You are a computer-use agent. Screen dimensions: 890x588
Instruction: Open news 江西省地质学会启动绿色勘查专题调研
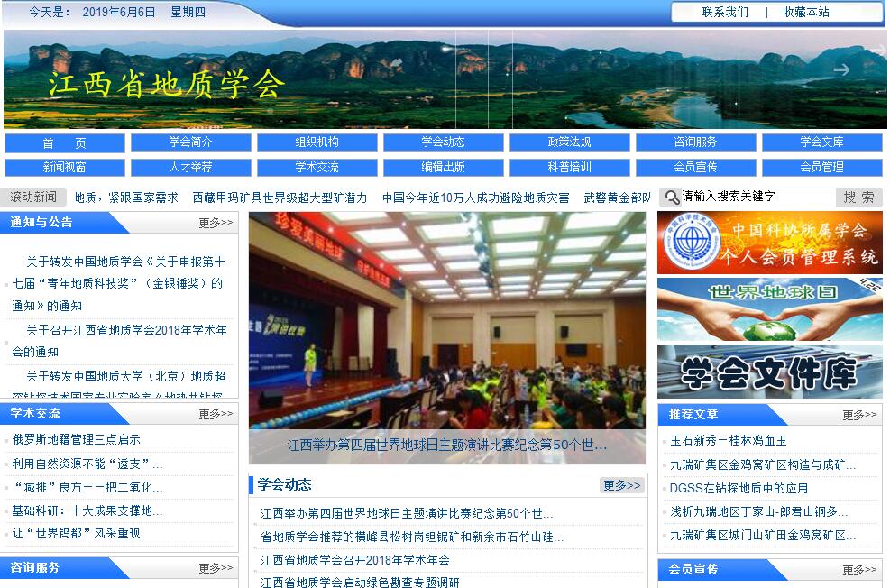pos(360,582)
